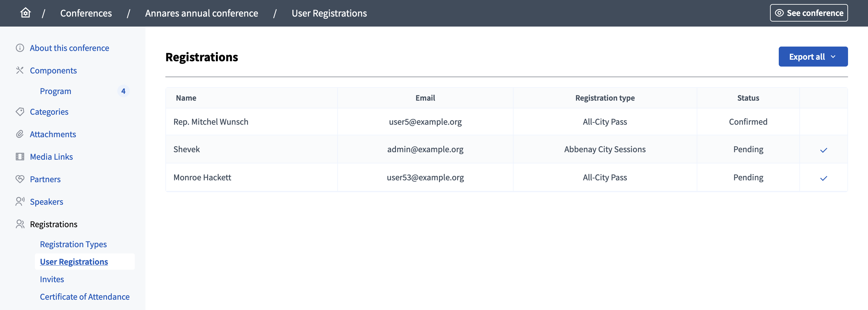Click the Program counter badge showing 4
Viewport: 868px width, 310px height.
pos(123,91)
